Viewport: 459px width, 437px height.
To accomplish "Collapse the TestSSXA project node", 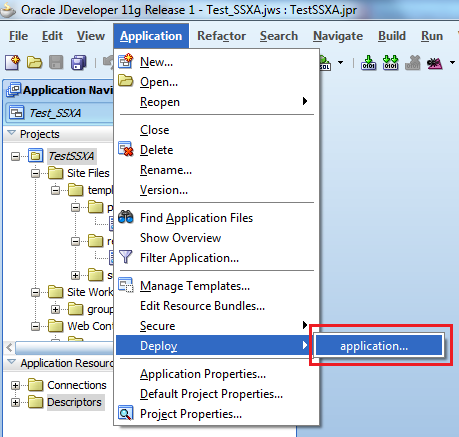I will 15,156.
